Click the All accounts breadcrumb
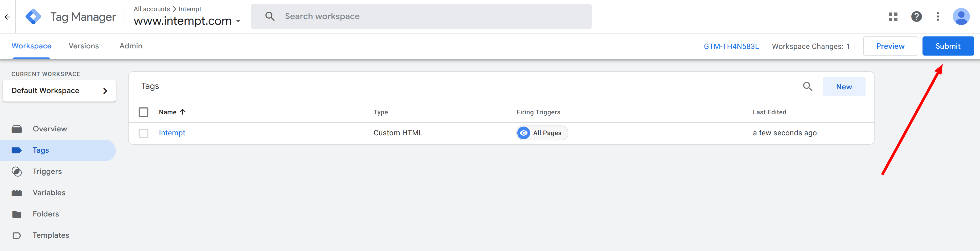This screenshot has width=980, height=251. tap(152, 9)
